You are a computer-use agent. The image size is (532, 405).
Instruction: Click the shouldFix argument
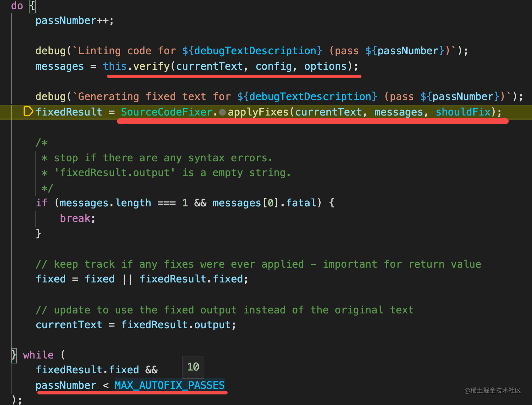(463, 112)
